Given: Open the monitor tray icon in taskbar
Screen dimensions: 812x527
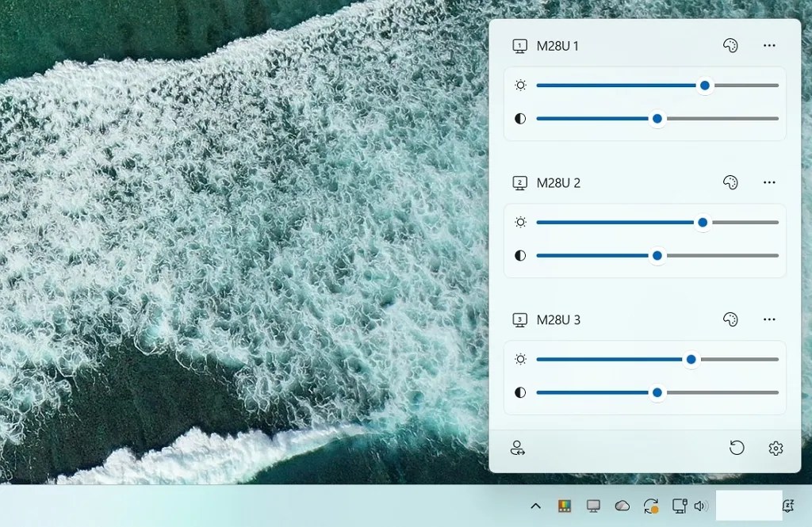Looking at the screenshot, I should [593, 506].
